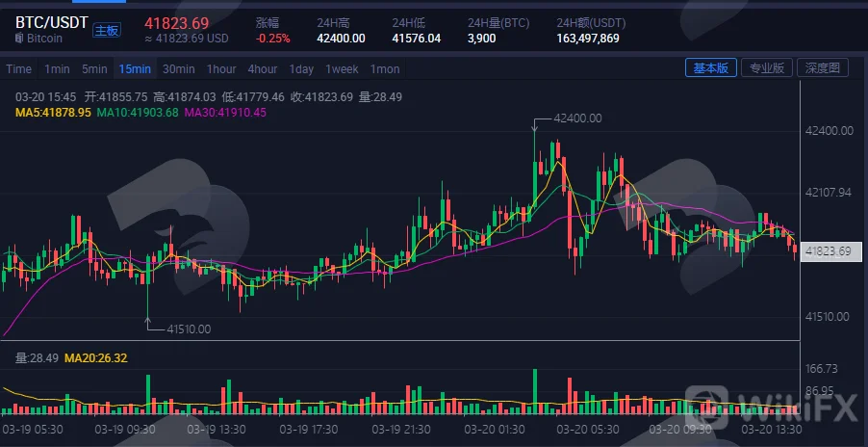Click the Bitcoin icon next to the coin name
Image resolution: width=868 pixels, height=447 pixels.
click(x=19, y=39)
